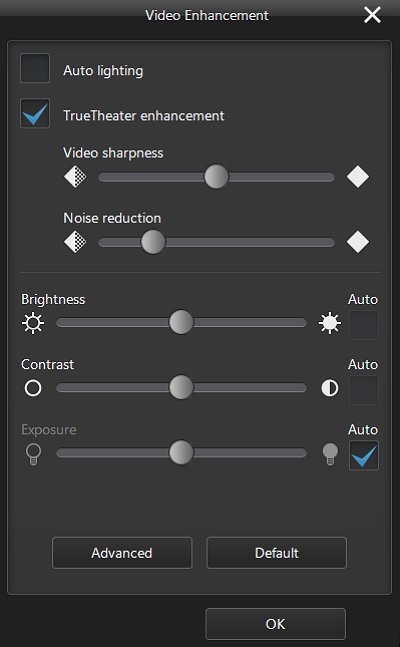This screenshot has width=400, height=647.
Task: Click the lit exposure bulb icon
Action: (x=330, y=454)
